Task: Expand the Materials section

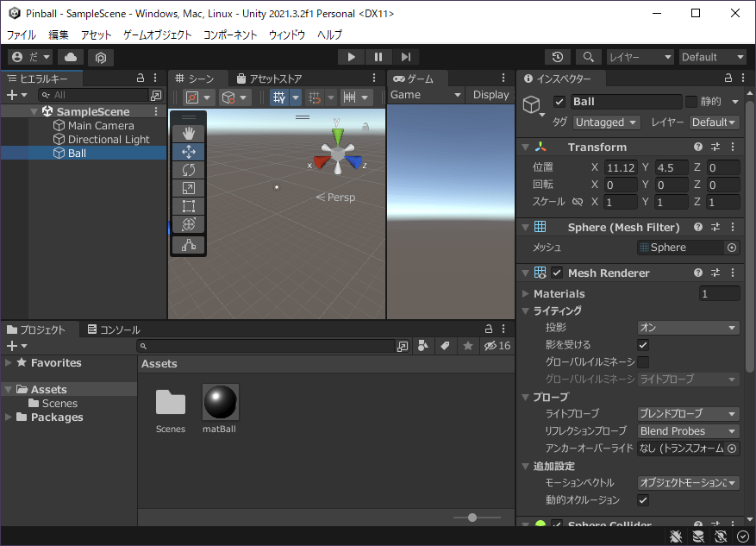Action: point(526,294)
